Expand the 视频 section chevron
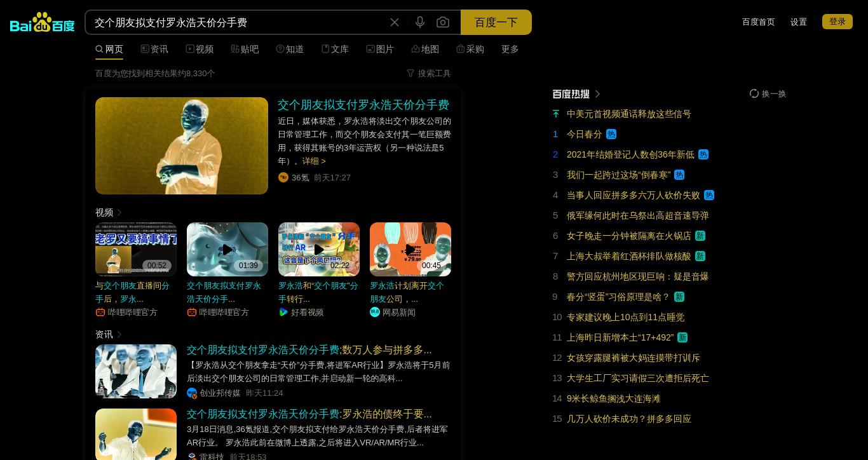Image resolution: width=868 pixels, height=460 pixels. point(119,212)
